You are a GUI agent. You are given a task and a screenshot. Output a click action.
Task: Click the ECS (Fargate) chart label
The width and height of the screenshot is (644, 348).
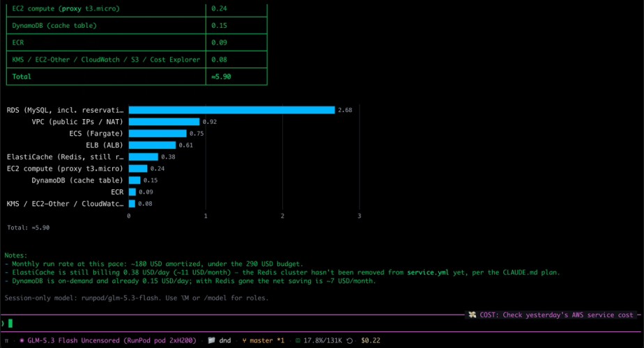click(96, 134)
